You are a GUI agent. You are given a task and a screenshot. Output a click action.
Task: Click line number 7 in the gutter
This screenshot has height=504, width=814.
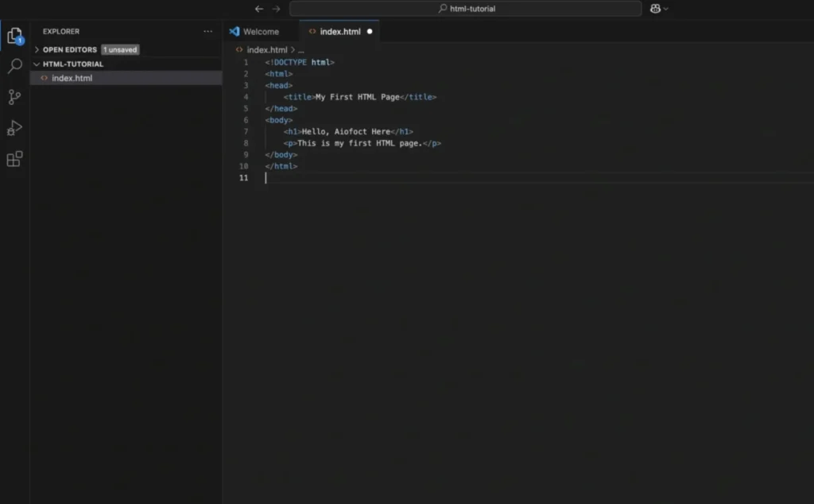tap(246, 132)
